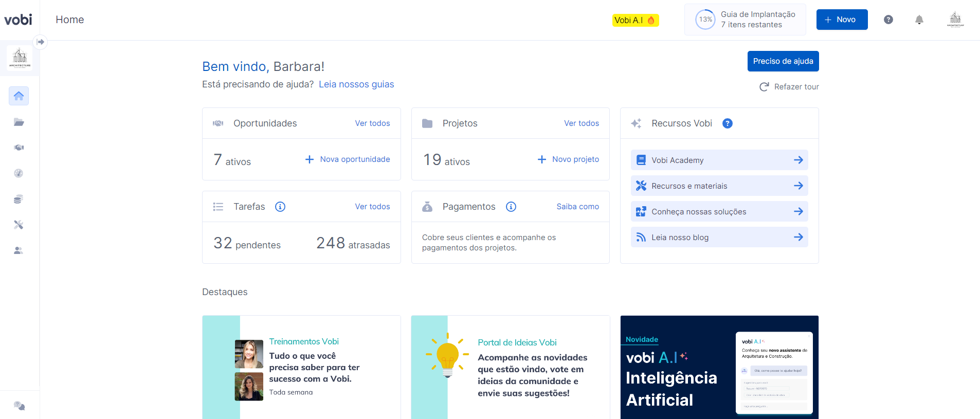This screenshot has width=980, height=419.
Task: View all Oportunidades
Action: click(x=372, y=123)
